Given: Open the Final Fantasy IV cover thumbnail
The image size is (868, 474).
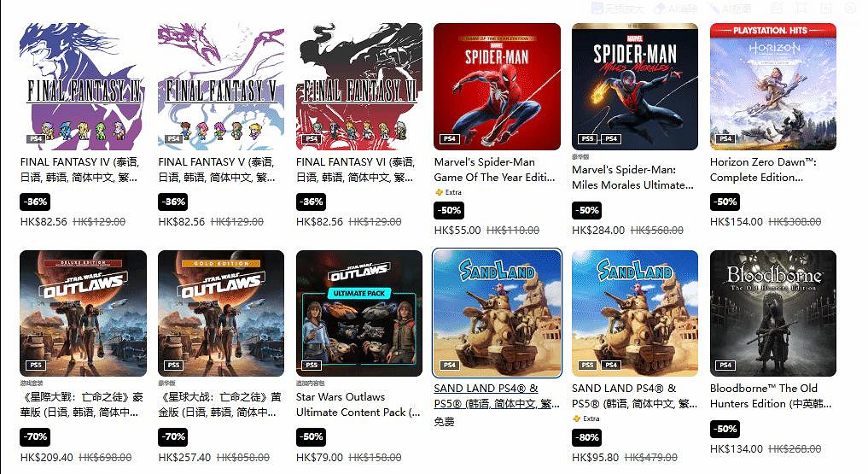Looking at the screenshot, I should [83, 86].
